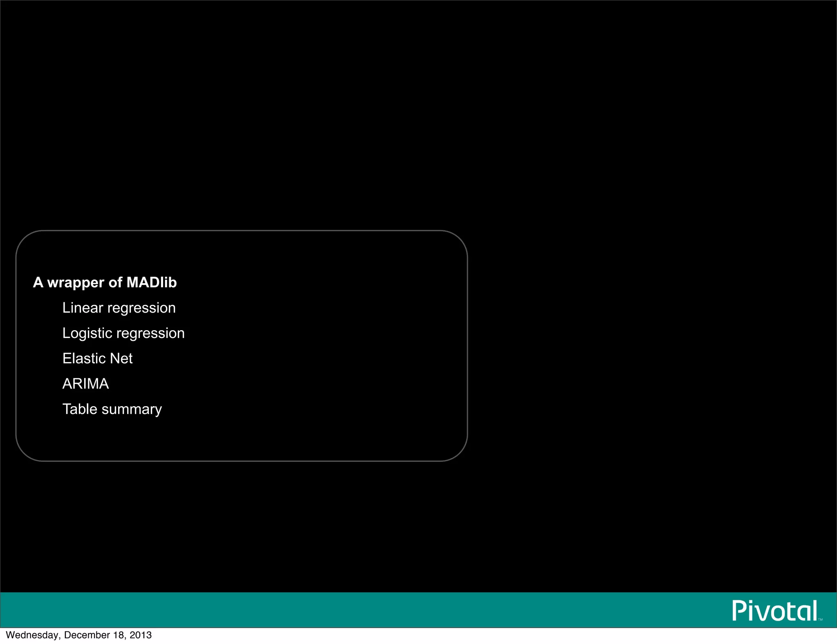Select the 'A wrapper of MADlib' heading

click(x=105, y=282)
